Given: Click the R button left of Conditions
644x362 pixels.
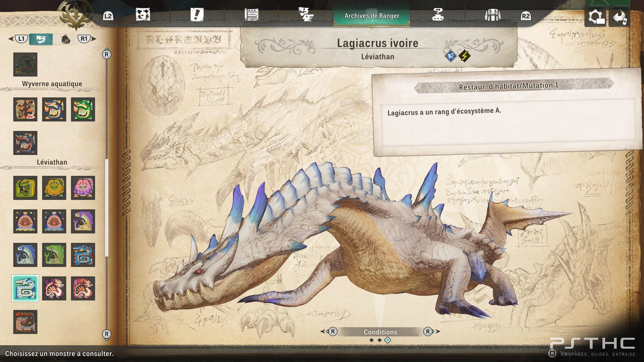Looking at the screenshot, I should (333, 331).
